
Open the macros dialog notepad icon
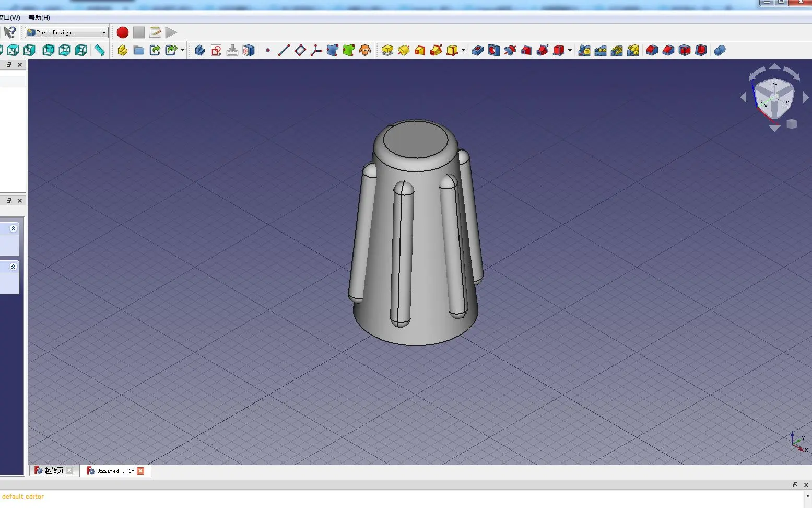(x=155, y=32)
